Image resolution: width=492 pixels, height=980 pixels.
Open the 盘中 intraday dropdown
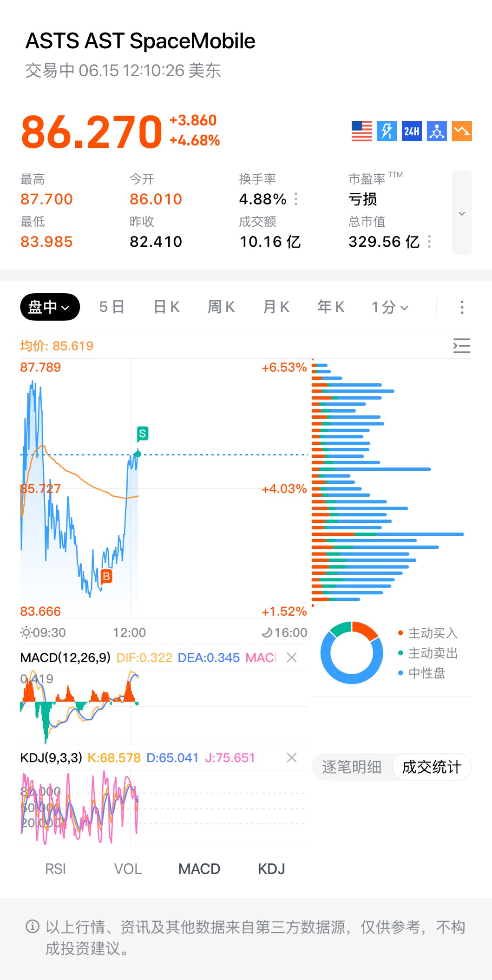click(x=50, y=307)
